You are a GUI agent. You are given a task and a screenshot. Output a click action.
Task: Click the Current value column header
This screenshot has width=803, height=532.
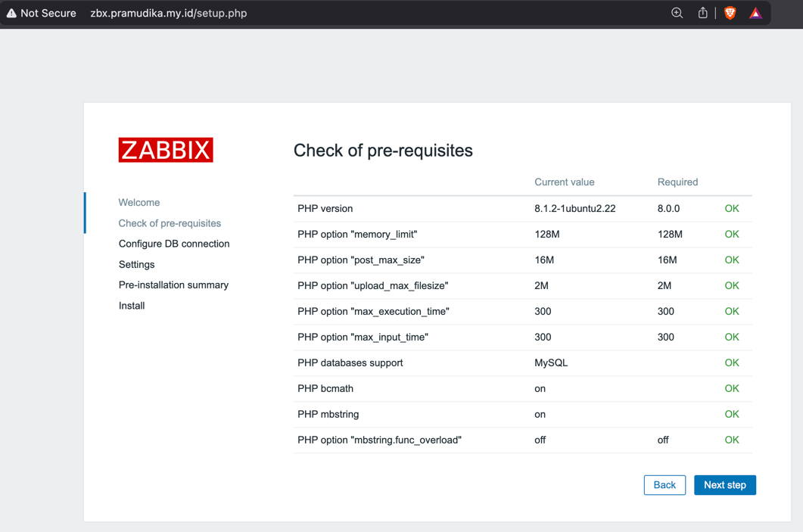click(565, 182)
